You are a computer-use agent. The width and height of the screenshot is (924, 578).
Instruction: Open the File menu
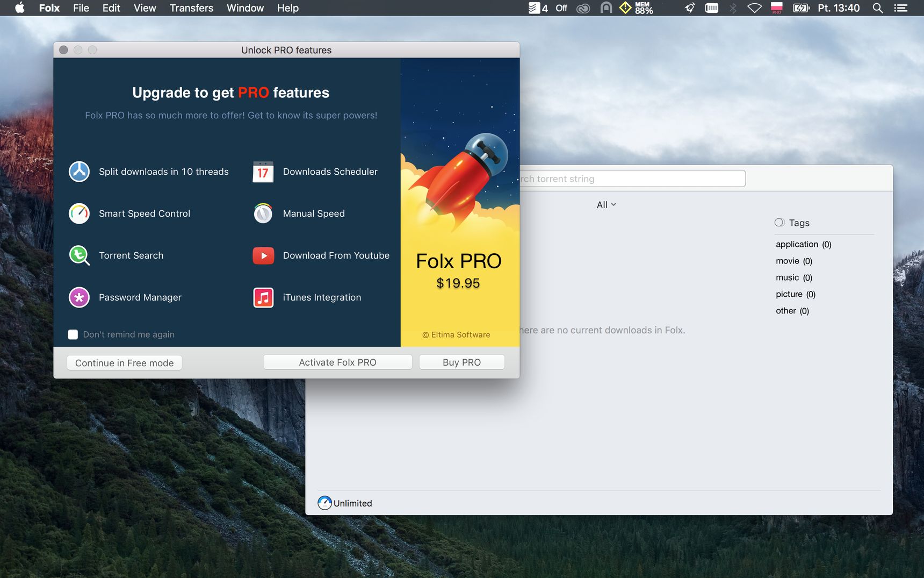tap(81, 8)
